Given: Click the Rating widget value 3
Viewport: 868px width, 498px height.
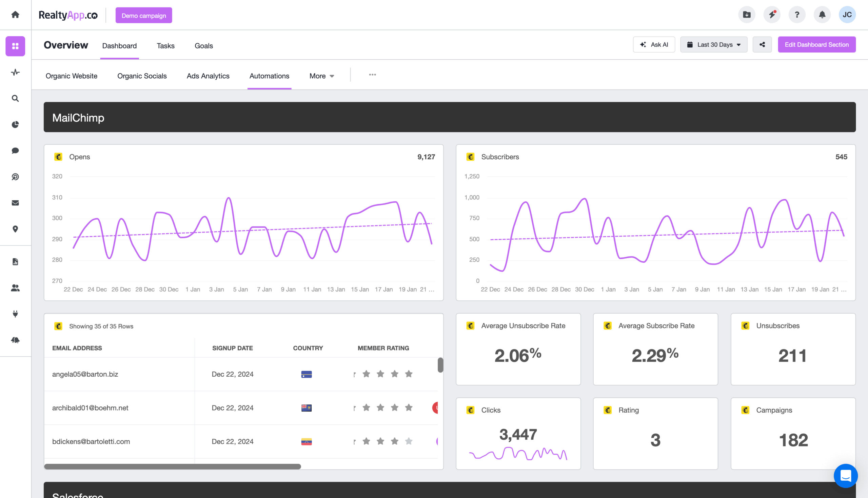Looking at the screenshot, I should 655,440.
